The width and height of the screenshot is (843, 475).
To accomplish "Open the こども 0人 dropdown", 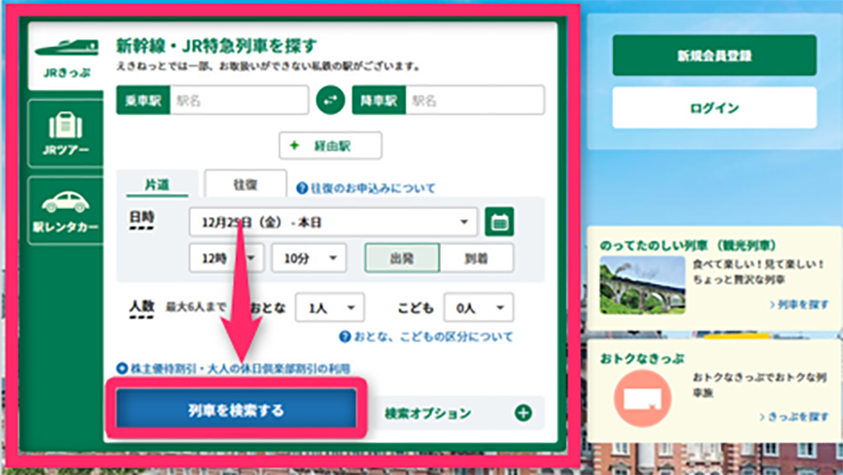I will [478, 308].
